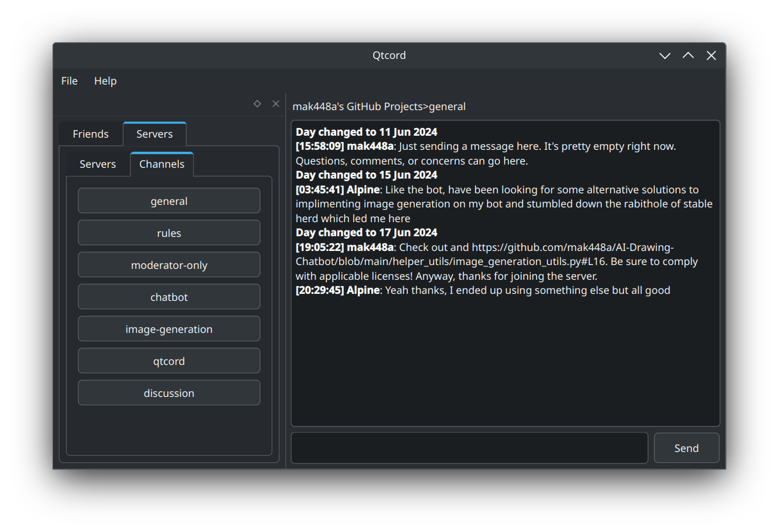The height and width of the screenshot is (532, 779).
Task: Open the general channel
Action: [x=169, y=201]
